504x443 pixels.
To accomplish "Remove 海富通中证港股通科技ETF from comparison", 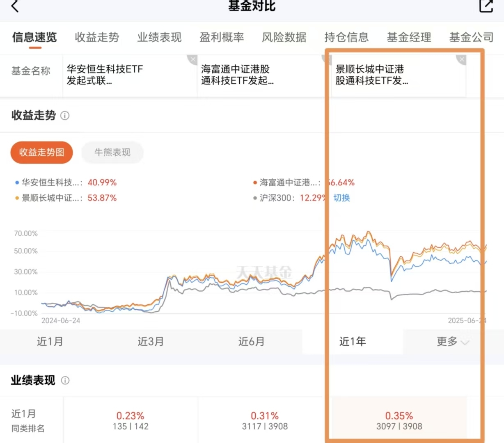I will click(x=327, y=59).
